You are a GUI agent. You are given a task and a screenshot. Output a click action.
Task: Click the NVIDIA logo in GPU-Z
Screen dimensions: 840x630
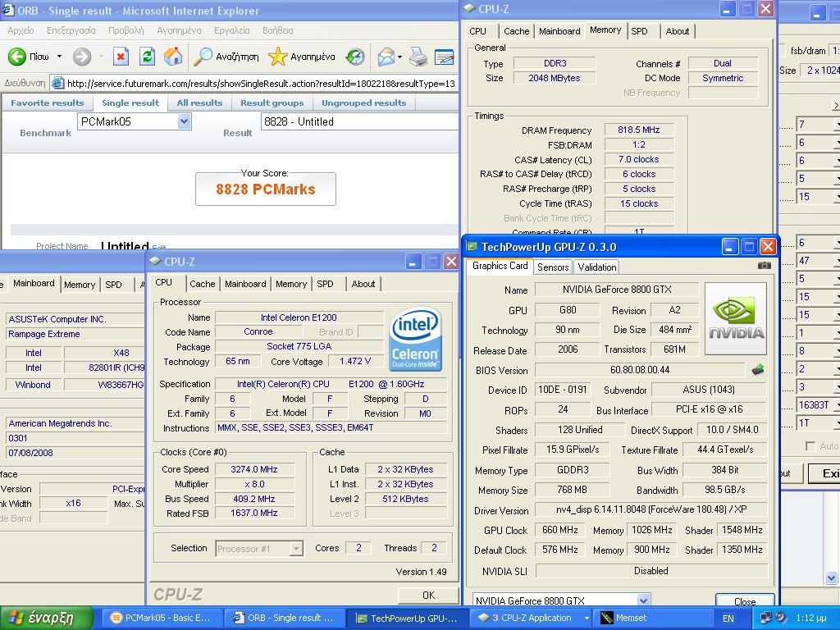pos(736,319)
